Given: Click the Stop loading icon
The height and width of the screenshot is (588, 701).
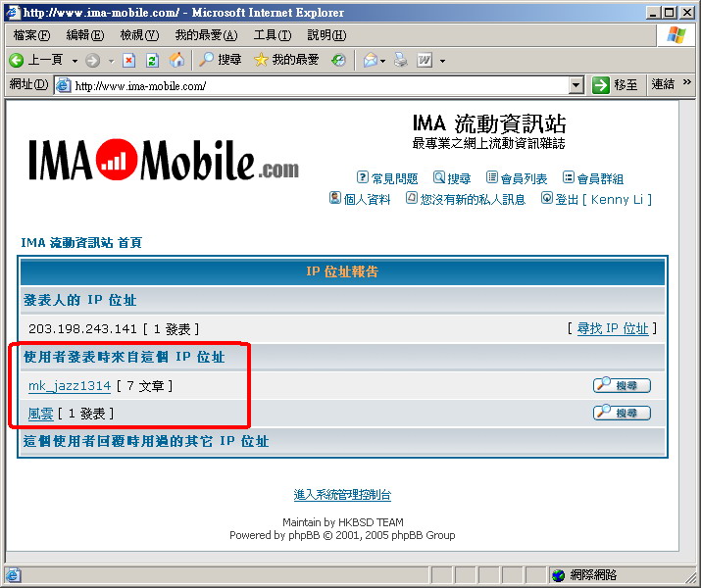Looking at the screenshot, I should point(128,60).
